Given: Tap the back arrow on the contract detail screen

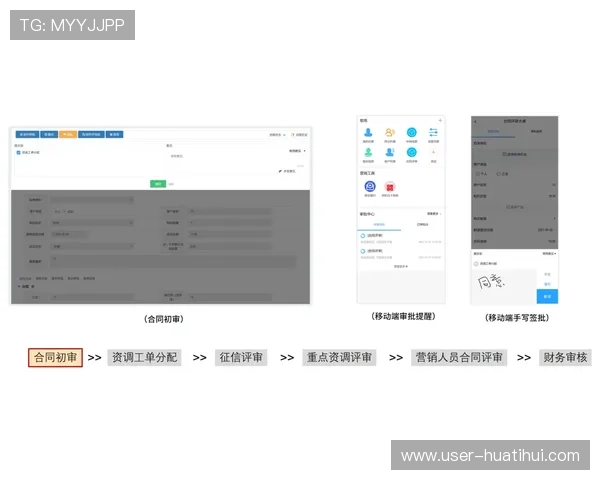Looking at the screenshot, I should pos(475,121).
